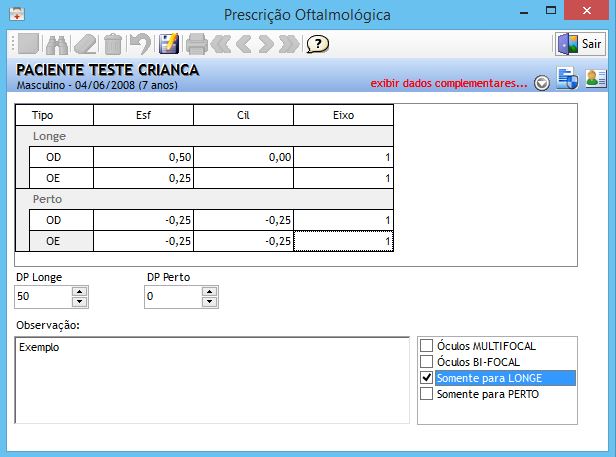Open search with the binoculars icon

[x=57, y=44]
